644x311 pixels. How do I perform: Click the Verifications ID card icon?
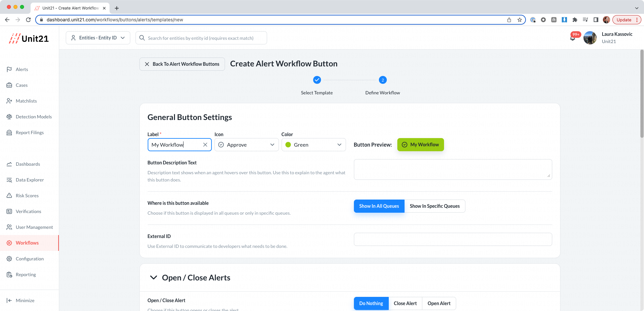[9, 211]
